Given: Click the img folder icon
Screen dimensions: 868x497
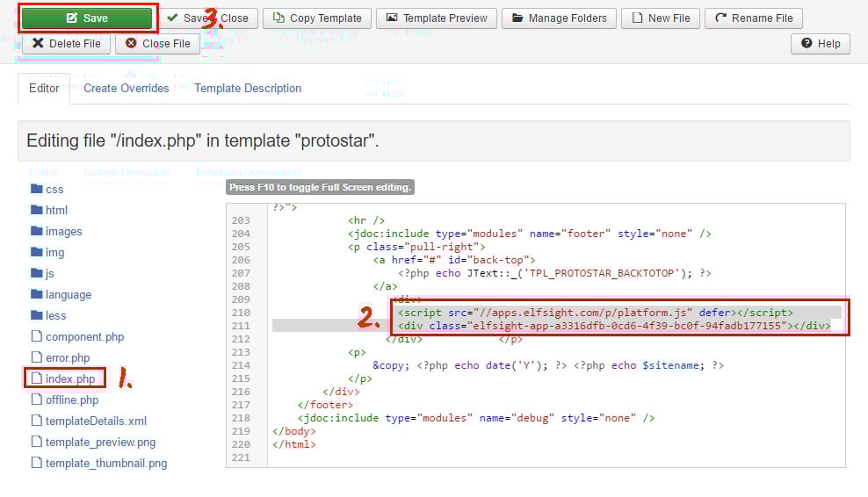Looking at the screenshot, I should 37,252.
